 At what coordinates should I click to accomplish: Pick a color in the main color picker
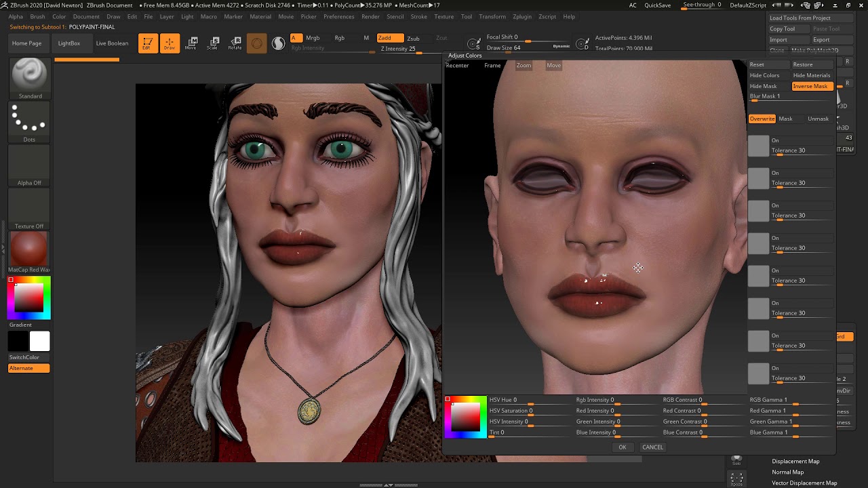[x=29, y=298]
